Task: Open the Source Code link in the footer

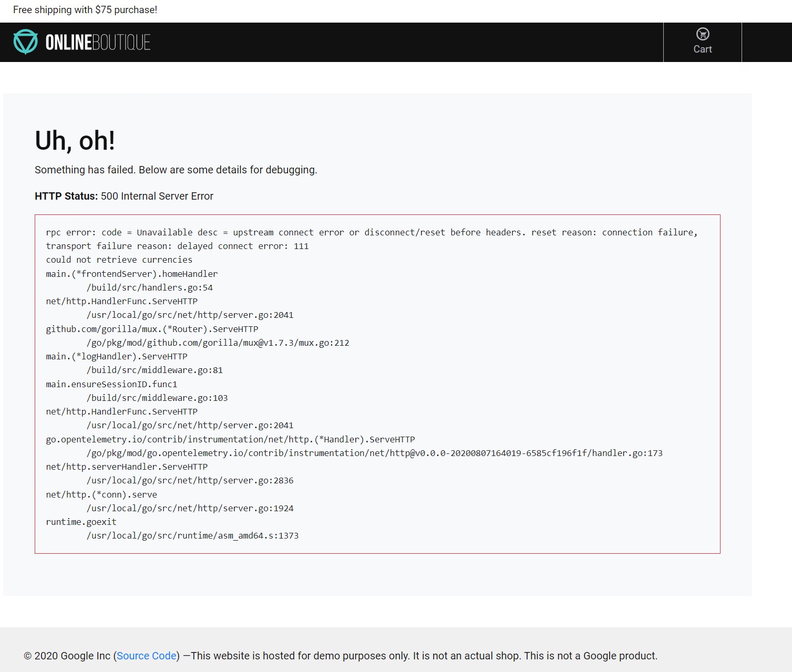Action: 146,656
